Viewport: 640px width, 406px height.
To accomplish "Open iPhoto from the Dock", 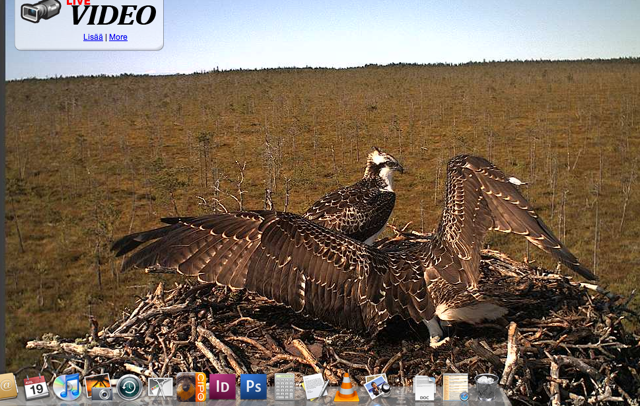I will click(98, 387).
